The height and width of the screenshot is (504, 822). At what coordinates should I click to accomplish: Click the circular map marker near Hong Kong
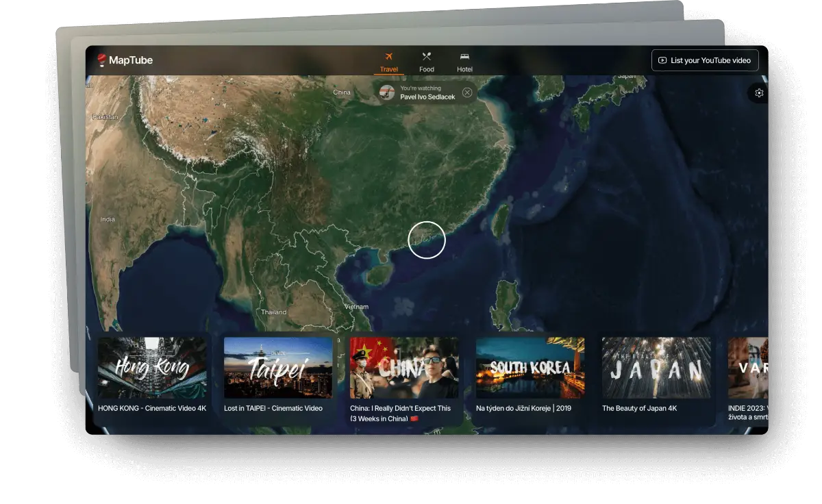coord(427,240)
